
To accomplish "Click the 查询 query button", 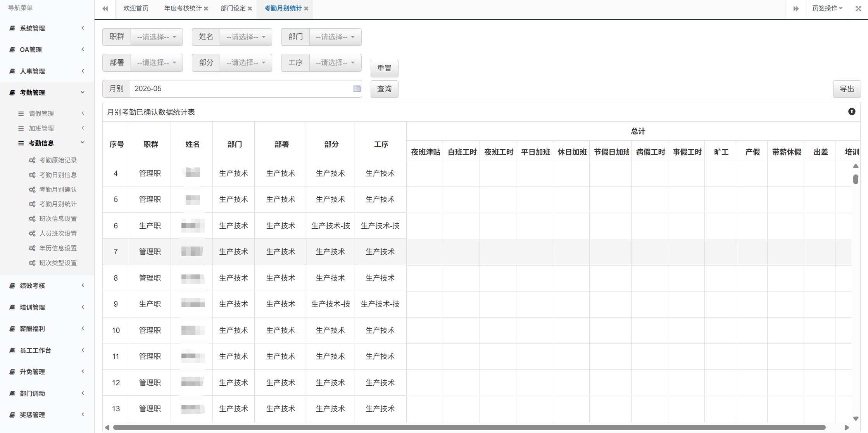I will click(x=384, y=89).
